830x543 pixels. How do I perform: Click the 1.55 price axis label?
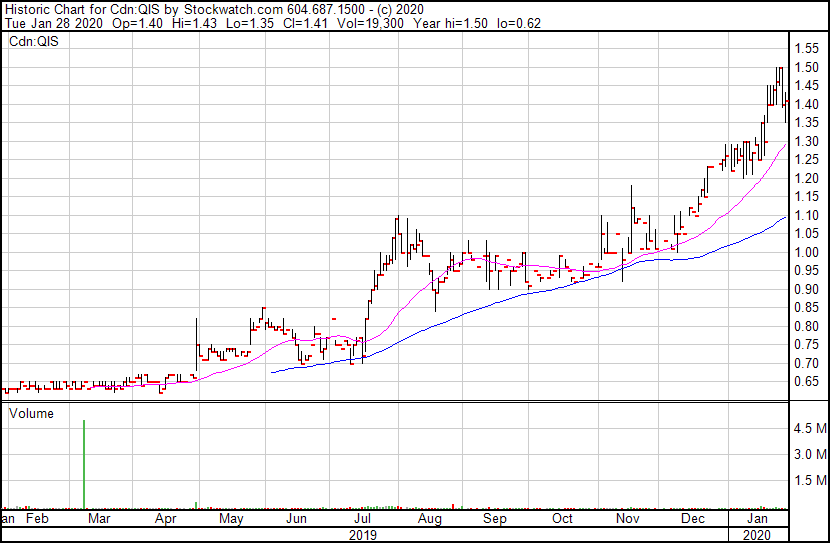pyautogui.click(x=807, y=49)
